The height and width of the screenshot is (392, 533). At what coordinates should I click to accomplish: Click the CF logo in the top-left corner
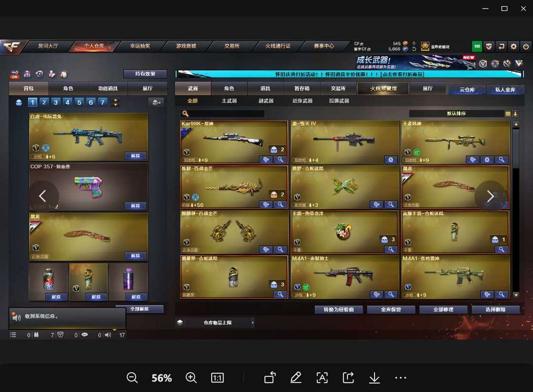click(x=12, y=46)
